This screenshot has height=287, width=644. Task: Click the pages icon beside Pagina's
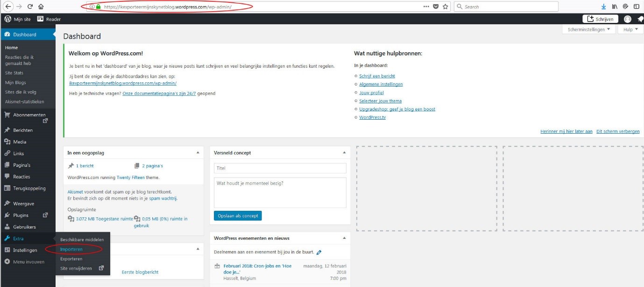coord(7,165)
